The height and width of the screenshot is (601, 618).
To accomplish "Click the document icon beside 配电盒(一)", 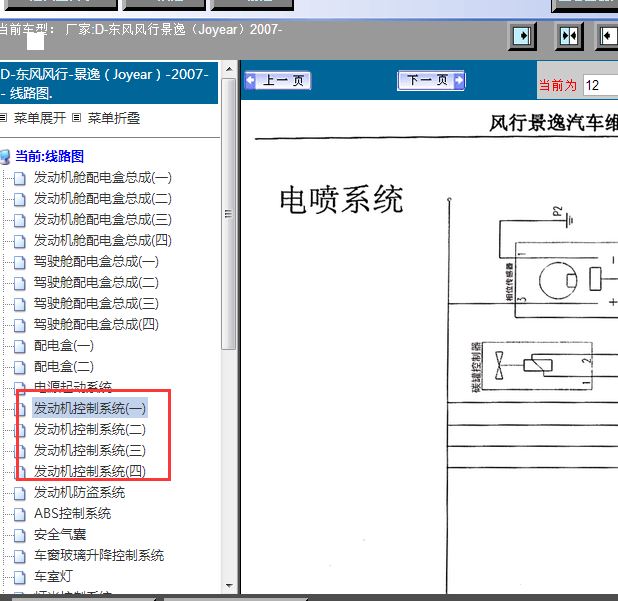I will 19,346.
